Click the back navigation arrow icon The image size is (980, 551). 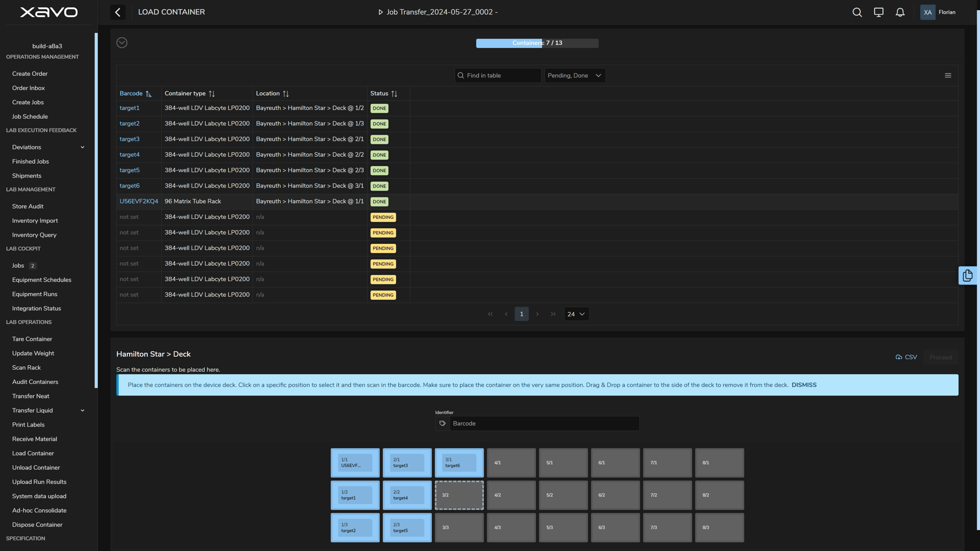tap(117, 12)
